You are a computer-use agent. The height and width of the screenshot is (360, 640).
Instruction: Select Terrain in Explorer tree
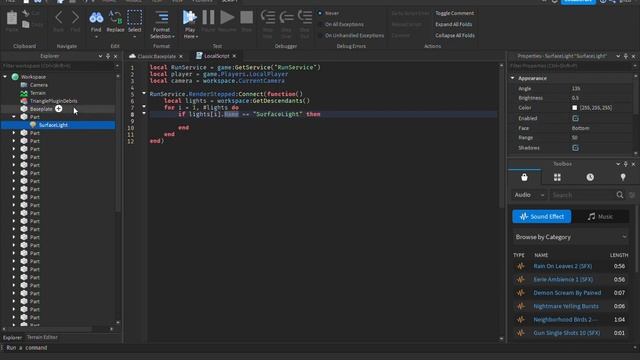point(38,93)
